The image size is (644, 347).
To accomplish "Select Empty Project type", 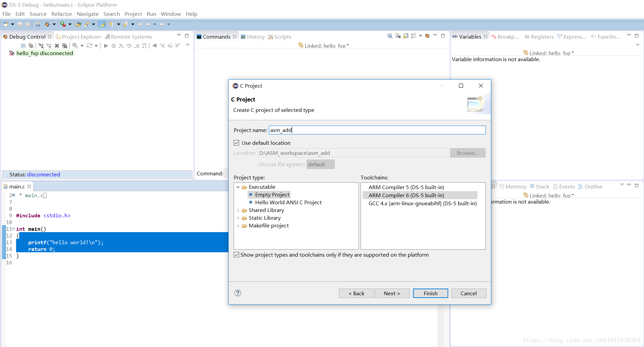I will (x=272, y=195).
